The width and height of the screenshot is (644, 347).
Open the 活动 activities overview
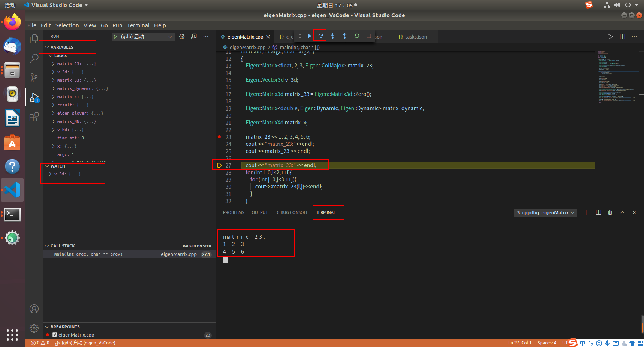coord(10,5)
